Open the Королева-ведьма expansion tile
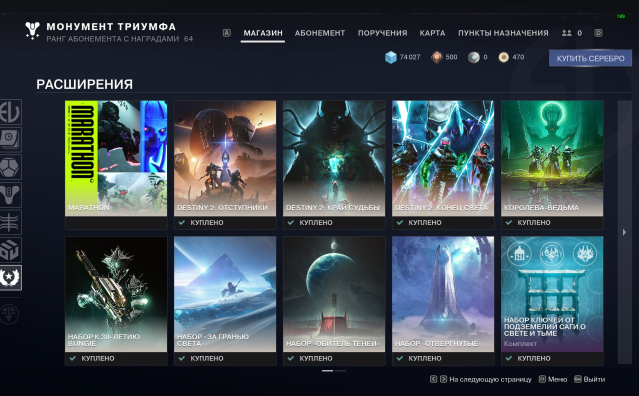The image size is (639, 396). point(552,165)
